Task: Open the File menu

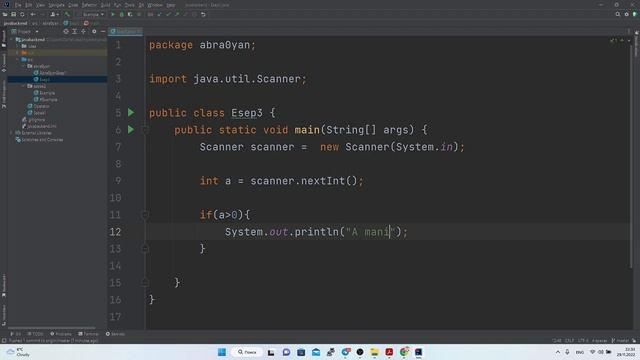Action: [x=18, y=5]
